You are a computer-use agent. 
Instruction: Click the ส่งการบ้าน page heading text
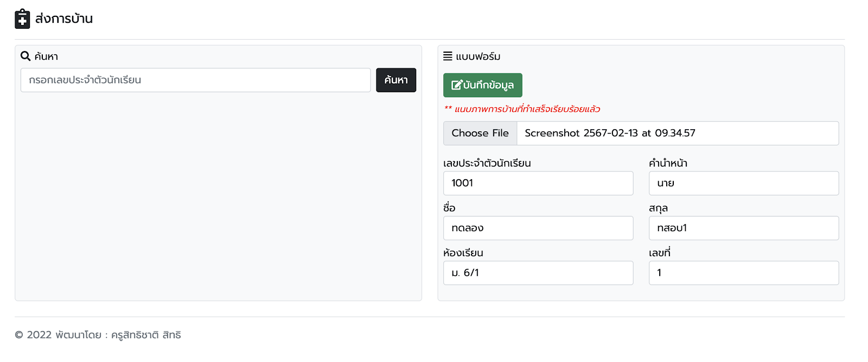pyautogui.click(x=64, y=18)
